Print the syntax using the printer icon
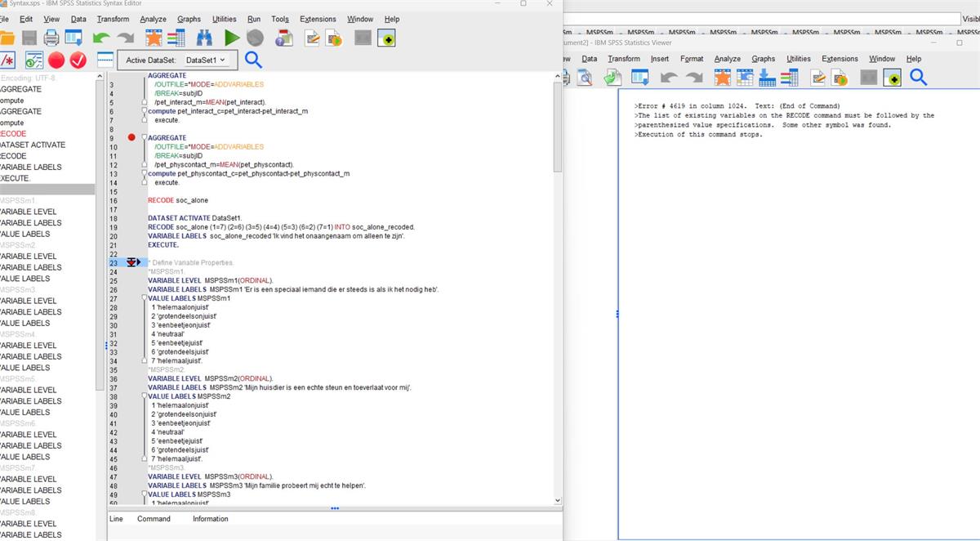This screenshot has height=541, width=980. tap(51, 38)
